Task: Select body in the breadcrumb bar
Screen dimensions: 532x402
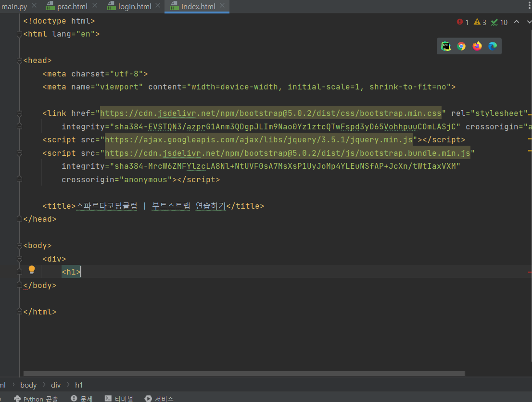Action: [28, 385]
